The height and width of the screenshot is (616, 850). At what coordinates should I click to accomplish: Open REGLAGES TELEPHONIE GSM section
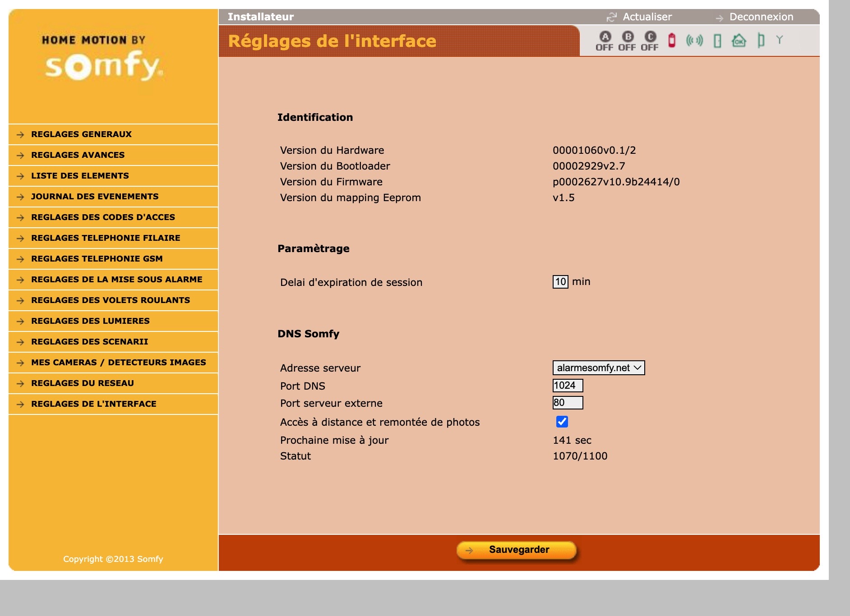point(97,259)
